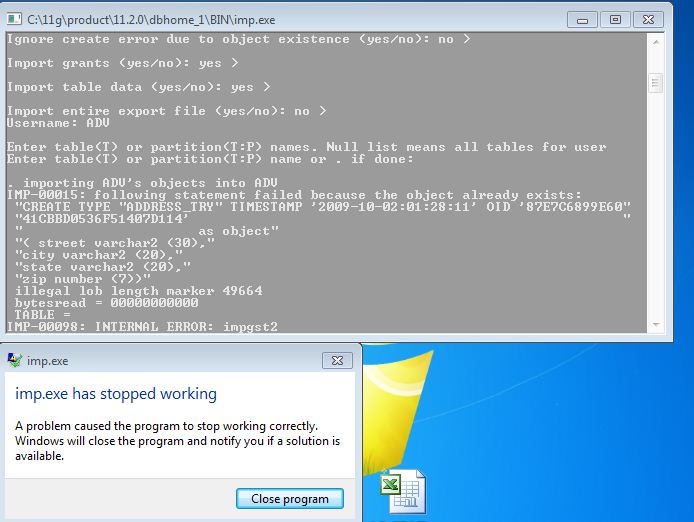The width and height of the screenshot is (694, 522).
Task: Close the imp.exe crash dialog with X
Action: pyautogui.click(x=337, y=360)
